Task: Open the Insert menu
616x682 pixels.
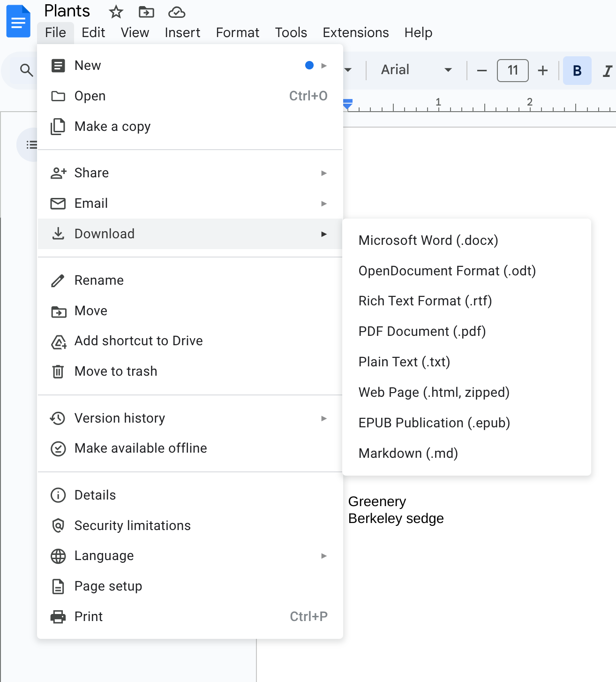Action: (182, 32)
